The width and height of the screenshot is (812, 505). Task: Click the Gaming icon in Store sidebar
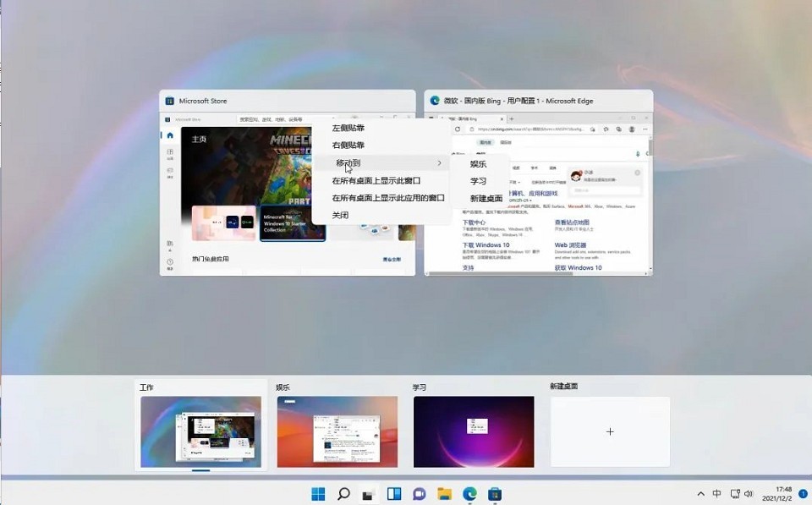pos(170,173)
